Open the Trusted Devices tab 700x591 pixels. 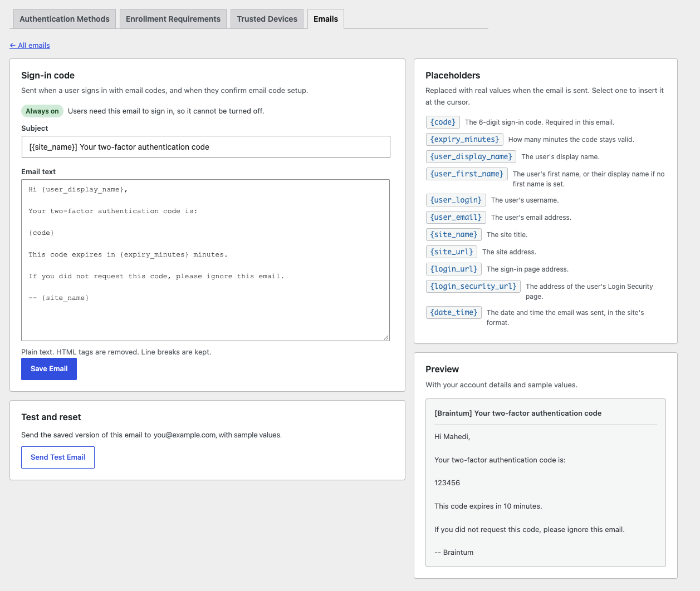pyautogui.click(x=267, y=19)
